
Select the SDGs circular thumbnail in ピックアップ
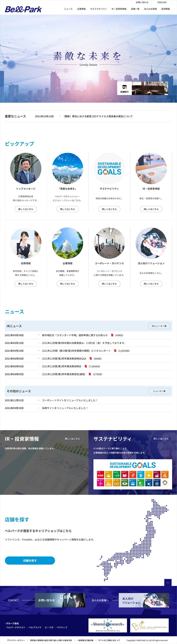click(x=109, y=168)
